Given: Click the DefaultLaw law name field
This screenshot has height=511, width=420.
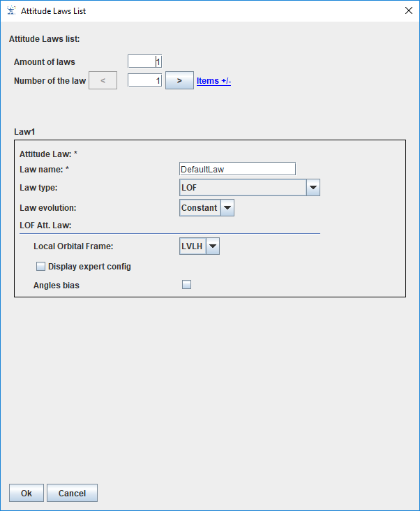Looking at the screenshot, I should point(237,169).
